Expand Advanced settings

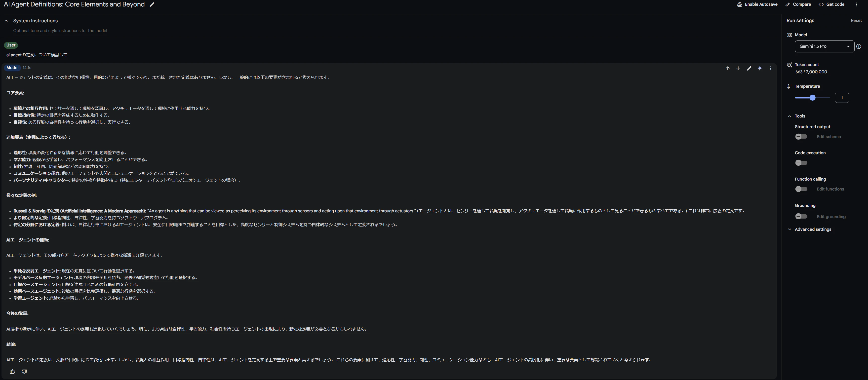[x=813, y=229]
